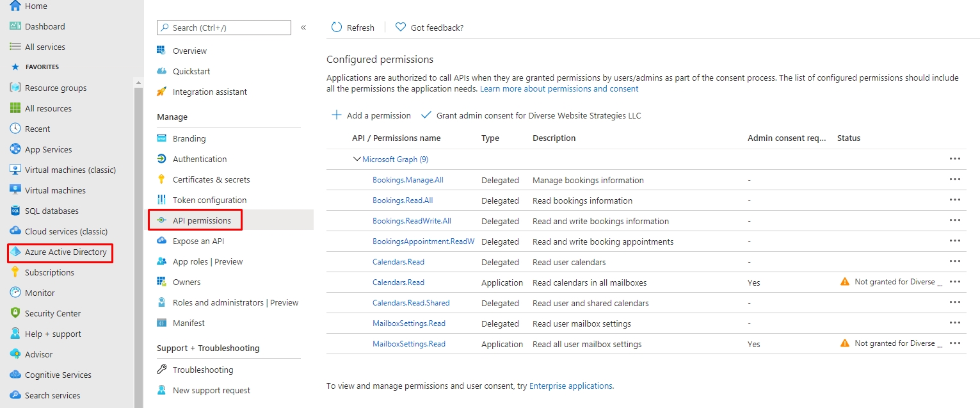Image resolution: width=980 pixels, height=408 pixels.
Task: Open the Recent clock icon
Action: 15,129
